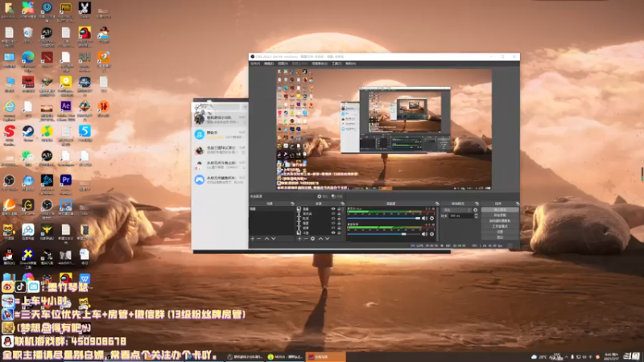Image resolution: width=644 pixels, height=362 pixels.
Task: Click the transition duration input field
Action: [x=460, y=216]
